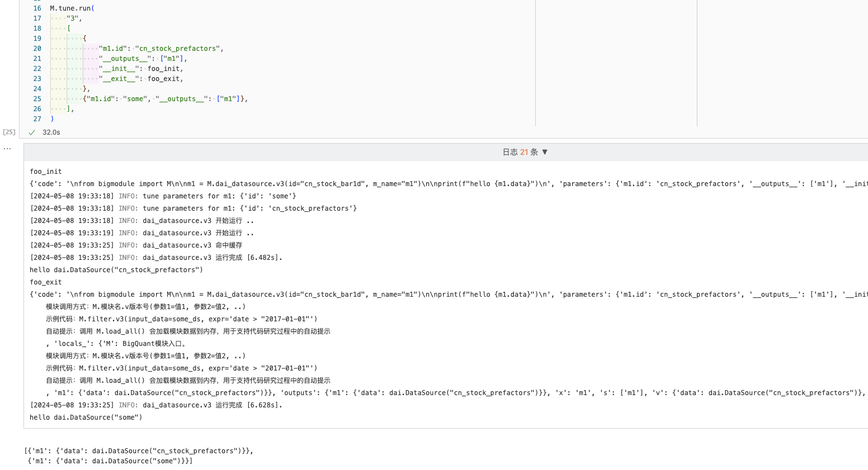This screenshot has width=868, height=470.
Task: Click the "some" string on code line 25
Action: (x=135, y=99)
